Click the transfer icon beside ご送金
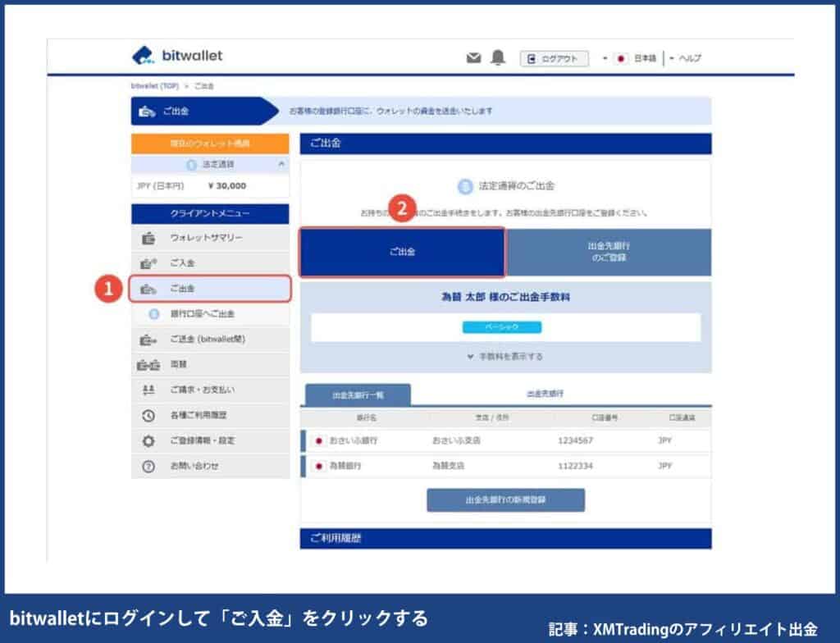Viewport: 840px width, 643px height. [148, 340]
